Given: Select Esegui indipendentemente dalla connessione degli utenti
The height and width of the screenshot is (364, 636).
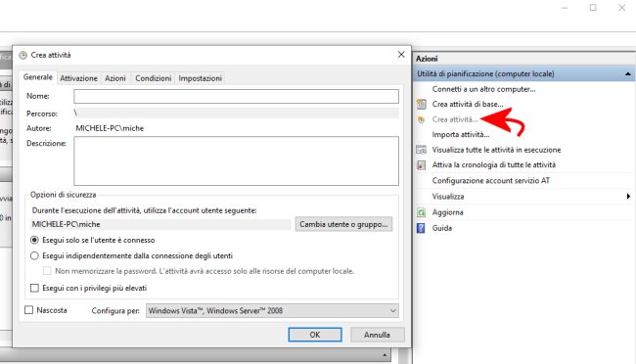Looking at the screenshot, I should [x=34, y=255].
